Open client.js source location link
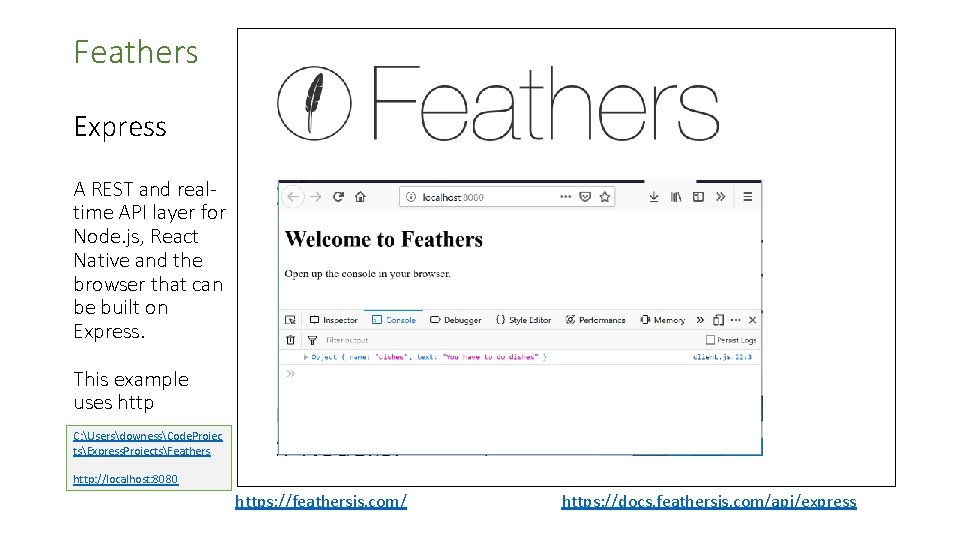 pos(722,357)
